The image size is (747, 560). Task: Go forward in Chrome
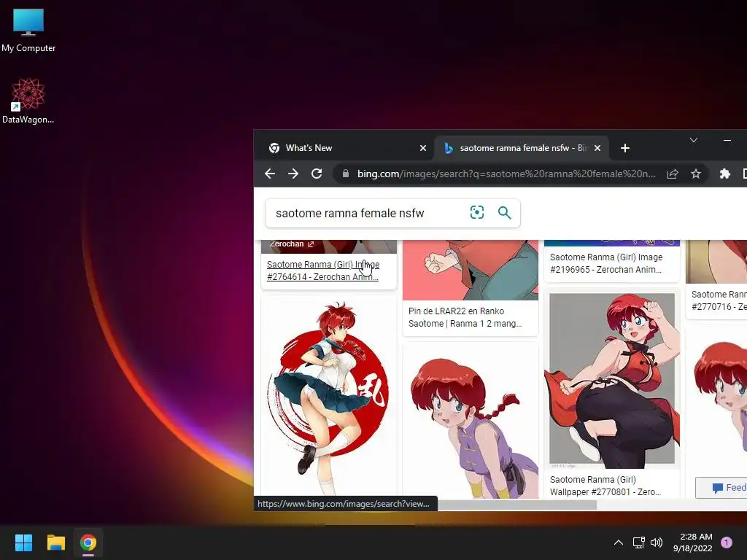click(x=293, y=174)
